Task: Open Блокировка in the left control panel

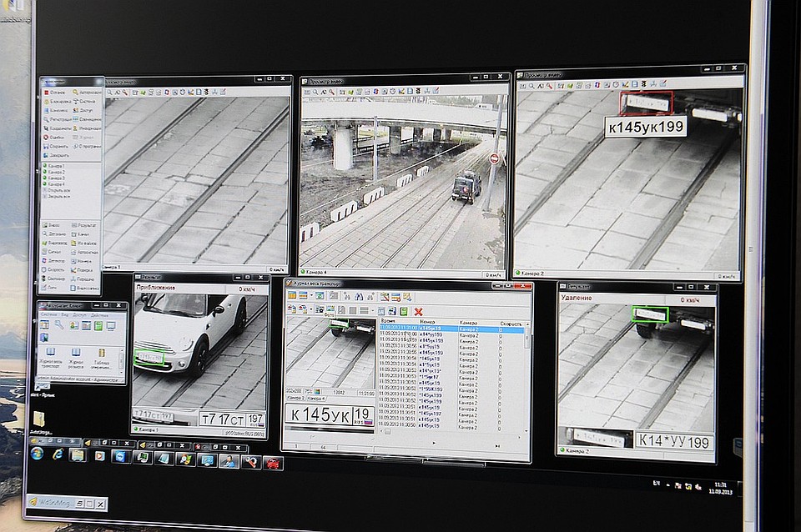Action: point(58,102)
